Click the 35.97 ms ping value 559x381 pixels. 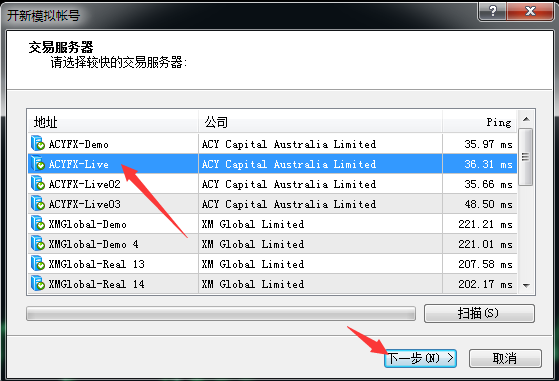click(x=488, y=144)
